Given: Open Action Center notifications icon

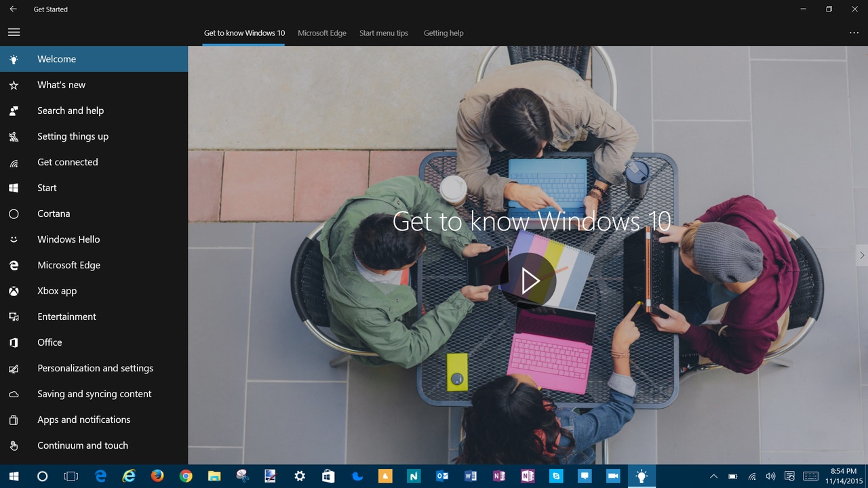Looking at the screenshot, I should click(x=789, y=476).
